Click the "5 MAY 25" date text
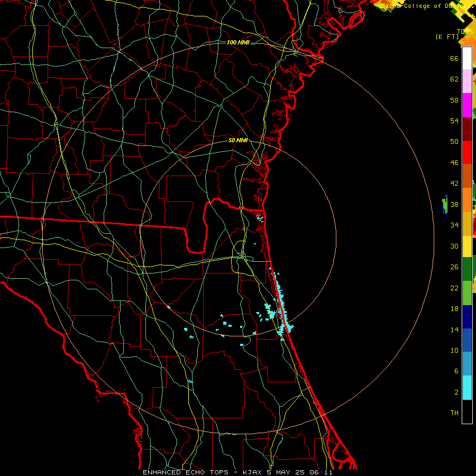 point(286,472)
